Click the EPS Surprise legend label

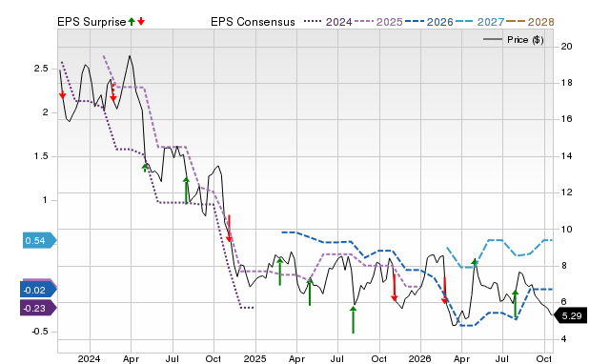coord(91,22)
